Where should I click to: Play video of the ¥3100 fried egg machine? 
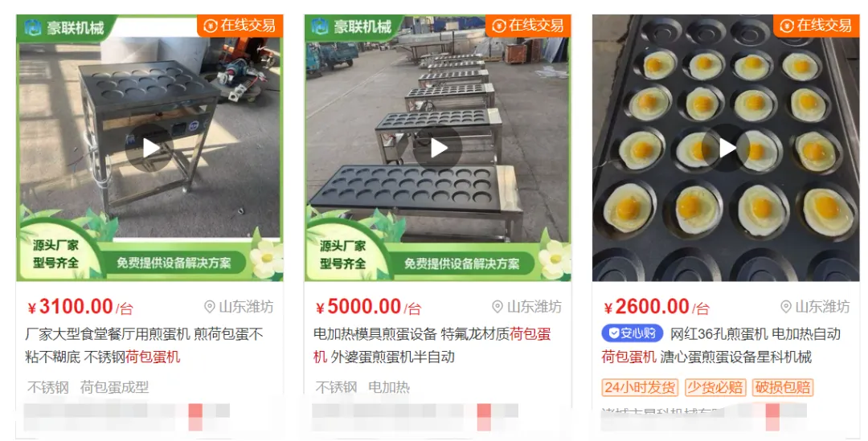click(149, 148)
